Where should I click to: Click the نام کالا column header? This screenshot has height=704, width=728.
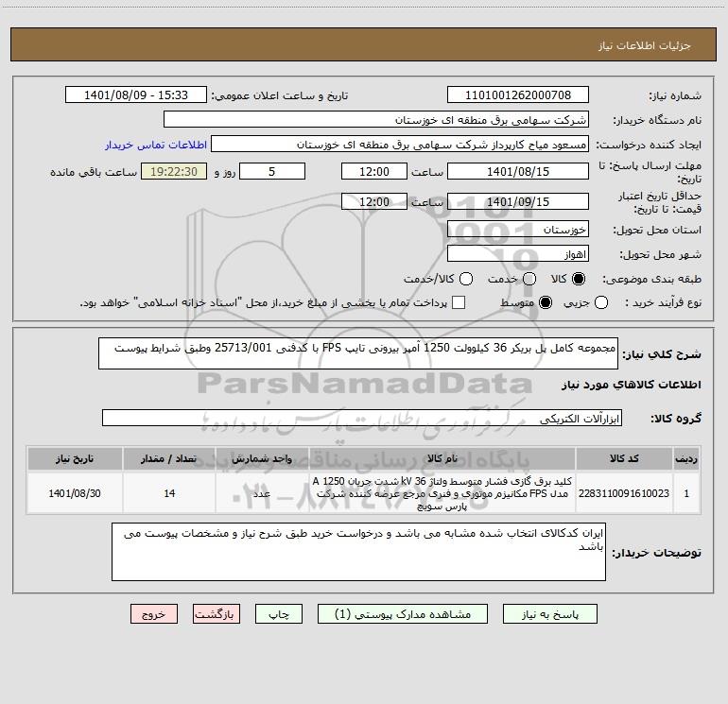442,458
